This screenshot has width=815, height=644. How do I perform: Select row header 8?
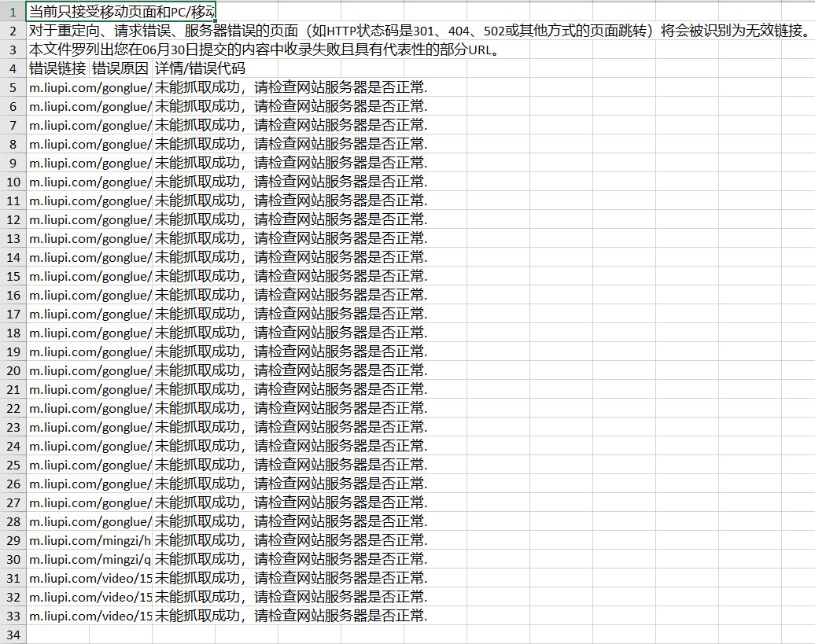pyautogui.click(x=13, y=144)
